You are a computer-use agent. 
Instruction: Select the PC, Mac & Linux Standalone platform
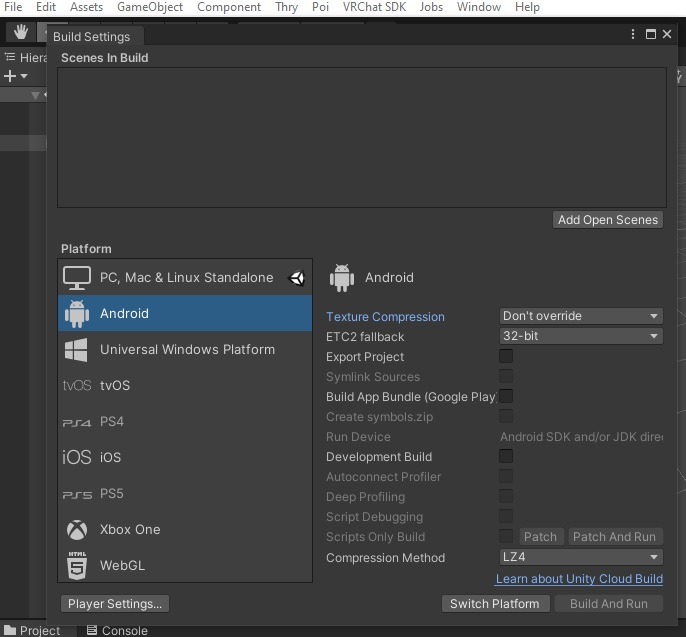pyautogui.click(x=185, y=277)
